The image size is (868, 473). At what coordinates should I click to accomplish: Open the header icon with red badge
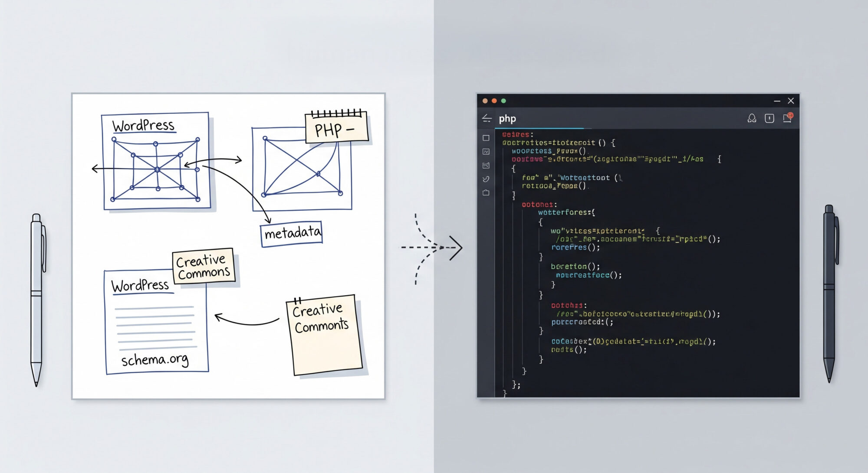tap(788, 117)
